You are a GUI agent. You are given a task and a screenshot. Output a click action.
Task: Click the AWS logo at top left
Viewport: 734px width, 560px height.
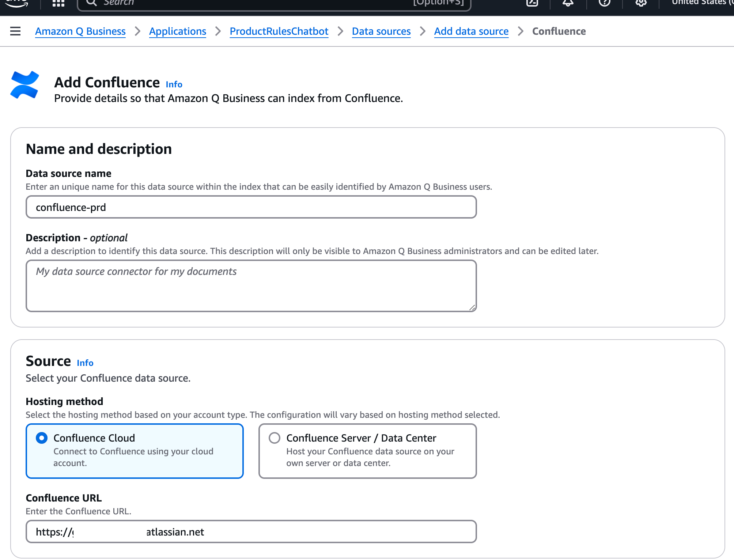pyautogui.click(x=17, y=3)
